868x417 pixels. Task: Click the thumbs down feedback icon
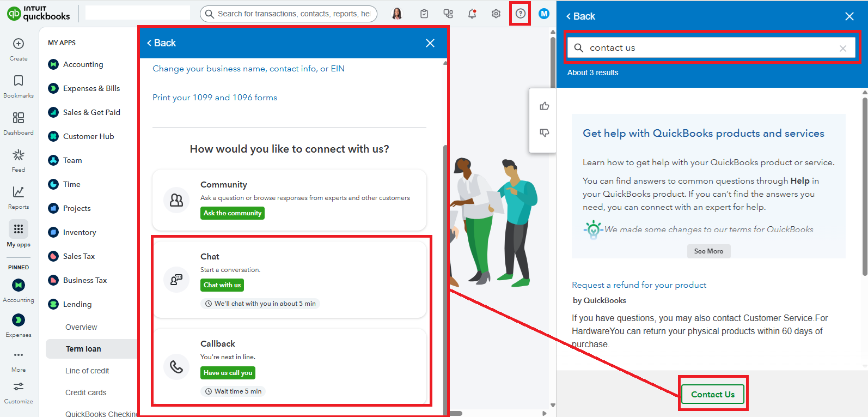(x=544, y=132)
